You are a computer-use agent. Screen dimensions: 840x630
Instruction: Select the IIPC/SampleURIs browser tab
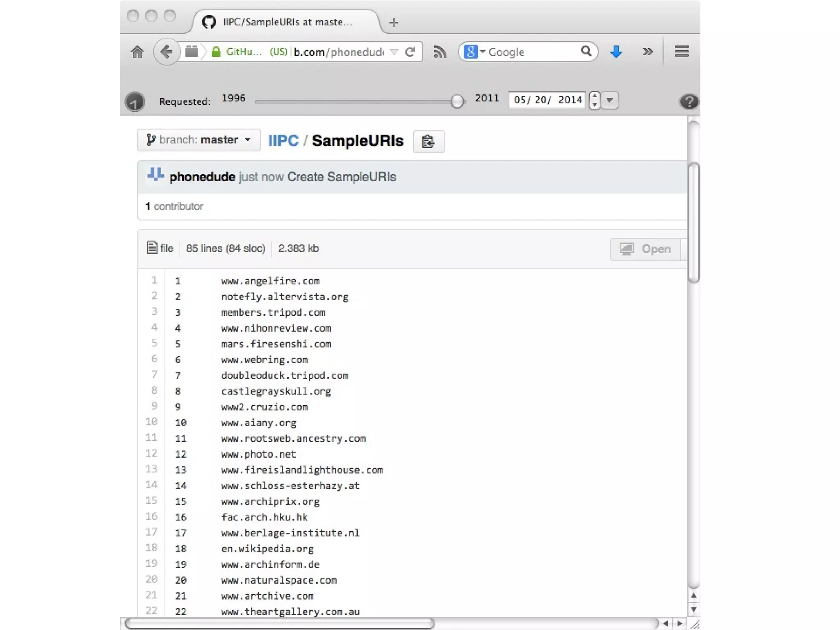287,22
